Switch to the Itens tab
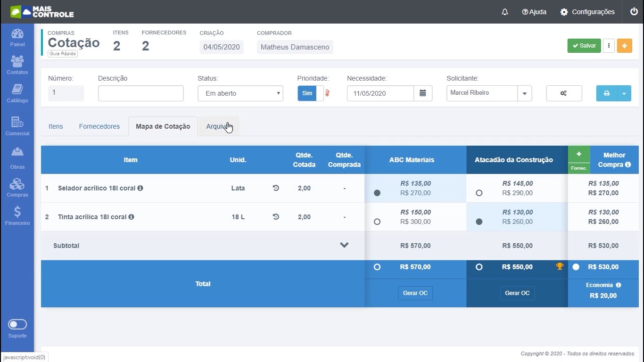Viewport: 644px width, 362px height. click(56, 126)
